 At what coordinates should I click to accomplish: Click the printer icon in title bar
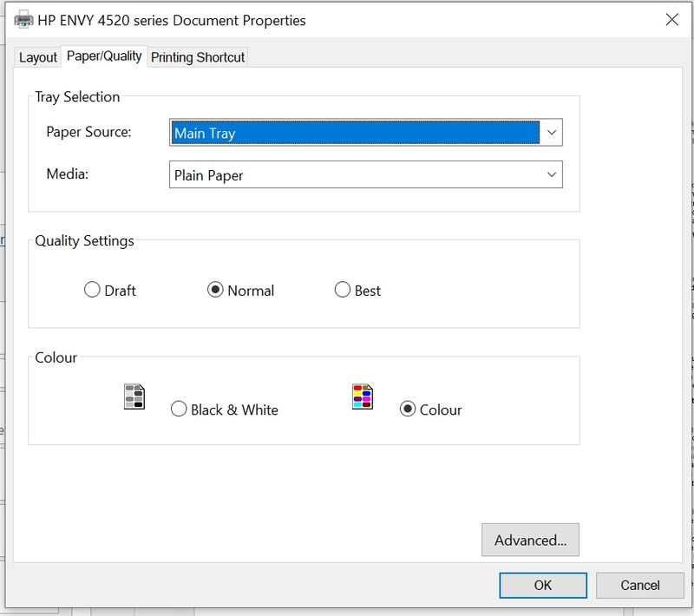pos(23,20)
